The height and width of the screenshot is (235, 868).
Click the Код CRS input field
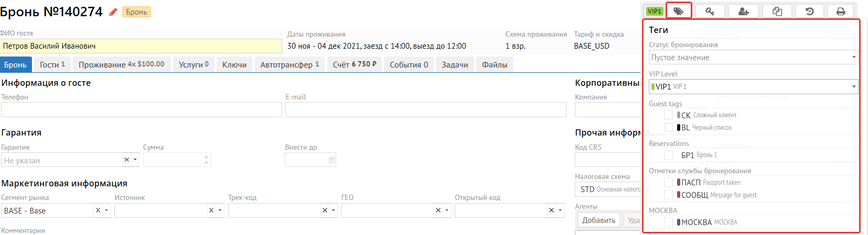click(608, 160)
